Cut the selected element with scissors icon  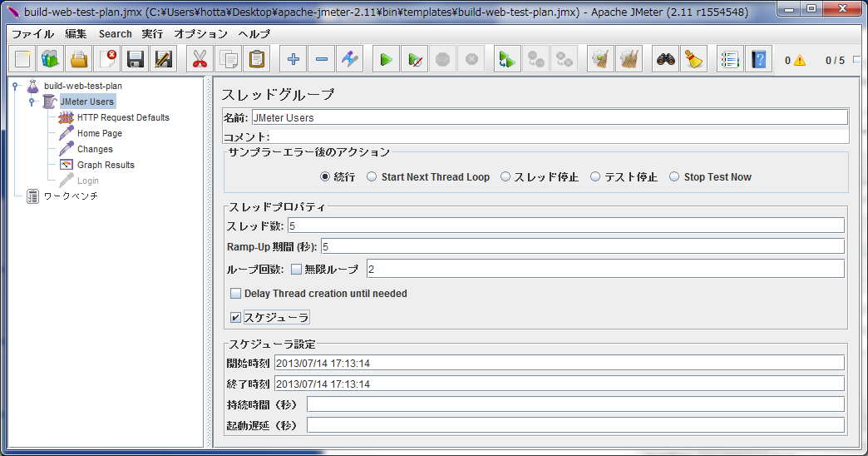(200, 59)
